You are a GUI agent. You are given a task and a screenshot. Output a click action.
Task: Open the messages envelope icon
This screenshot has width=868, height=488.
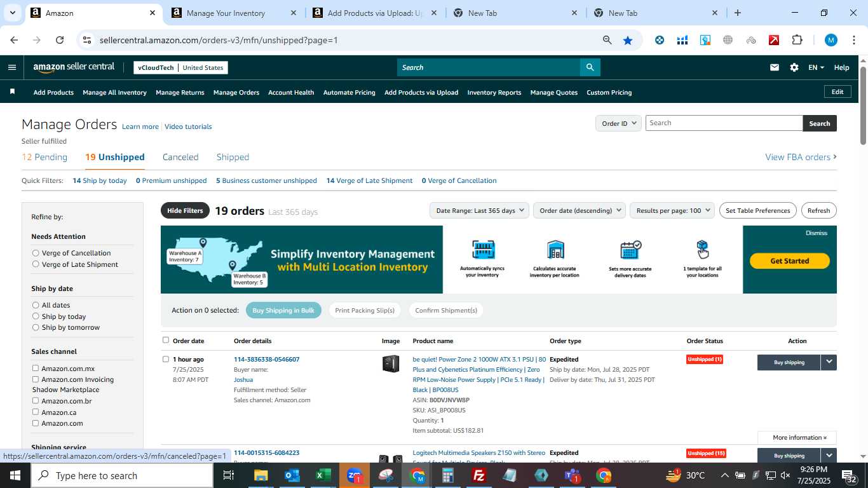click(x=774, y=67)
